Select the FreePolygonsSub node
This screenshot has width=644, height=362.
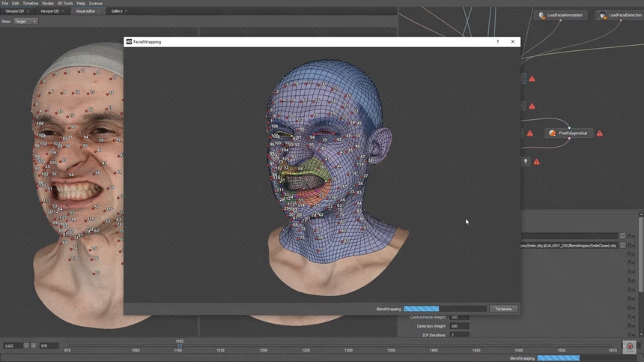tap(569, 133)
